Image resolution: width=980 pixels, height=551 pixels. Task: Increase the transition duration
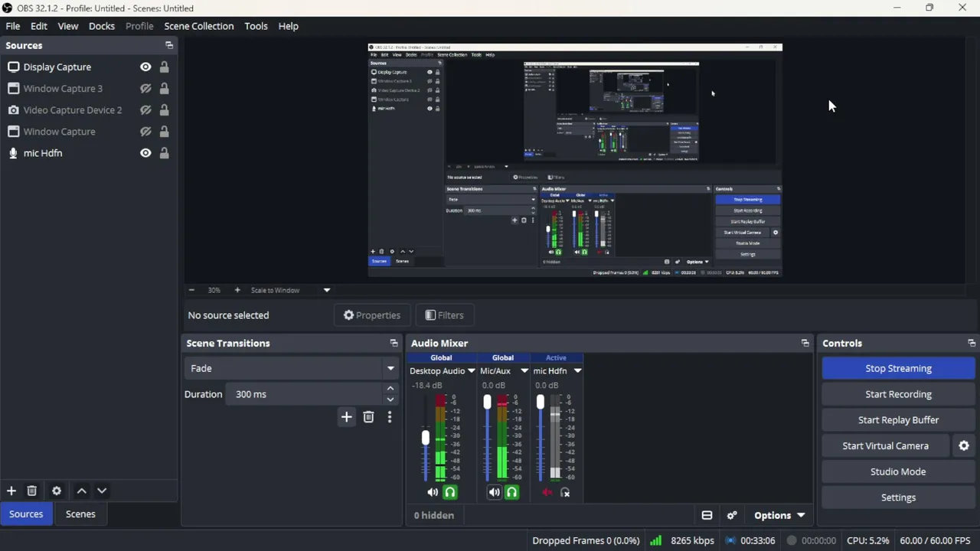(390, 389)
